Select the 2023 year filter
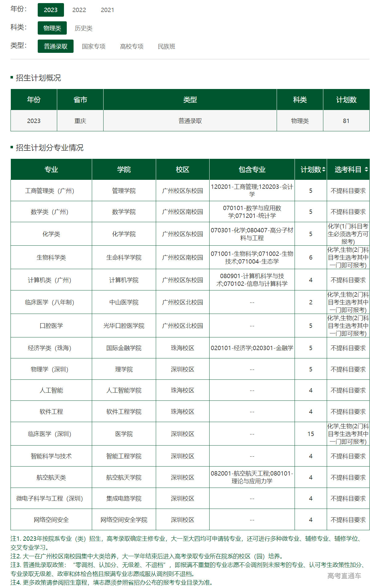370x588 pixels. [x=51, y=10]
